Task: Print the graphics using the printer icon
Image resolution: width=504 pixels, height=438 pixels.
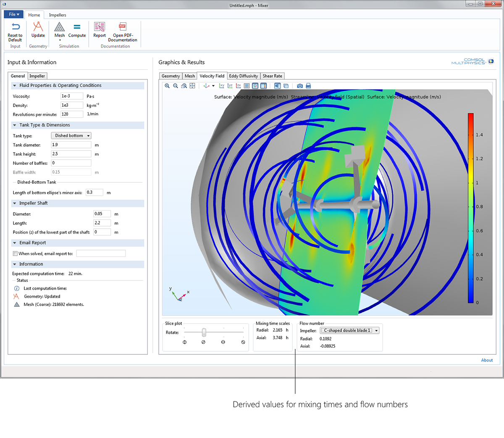Action: [308, 86]
